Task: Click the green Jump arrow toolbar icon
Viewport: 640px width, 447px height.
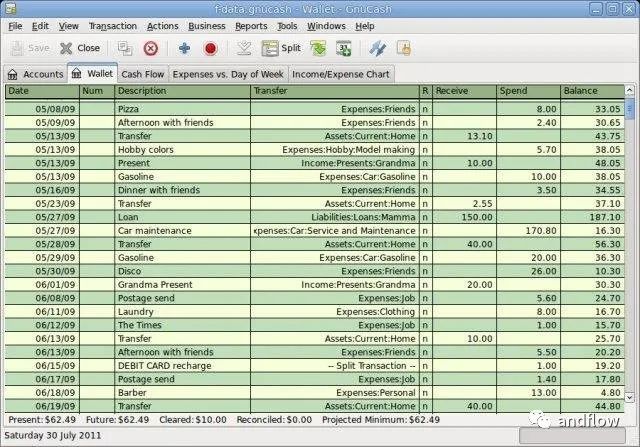Action: (318, 48)
